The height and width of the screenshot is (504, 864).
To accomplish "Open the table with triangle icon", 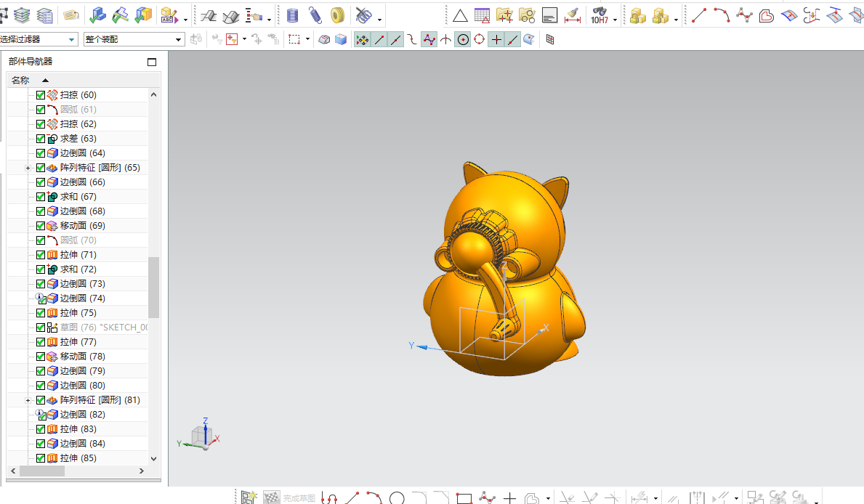I will click(483, 16).
